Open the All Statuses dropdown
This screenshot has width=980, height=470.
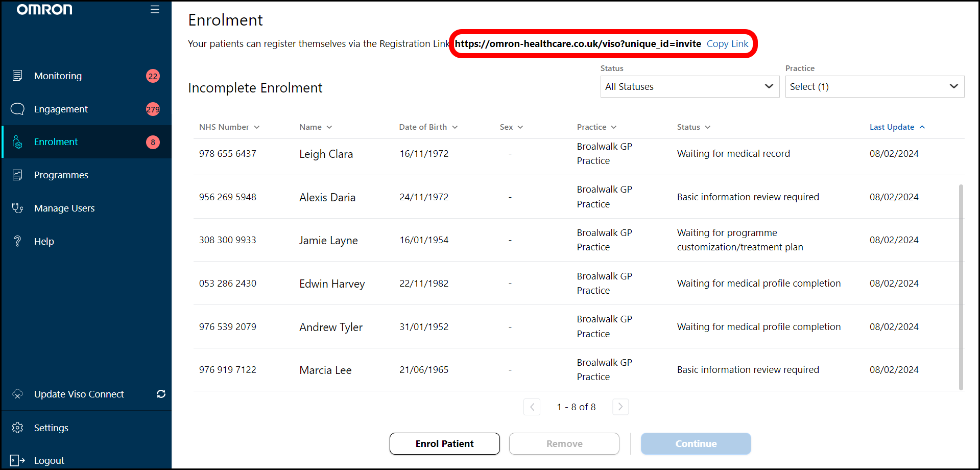tap(689, 87)
